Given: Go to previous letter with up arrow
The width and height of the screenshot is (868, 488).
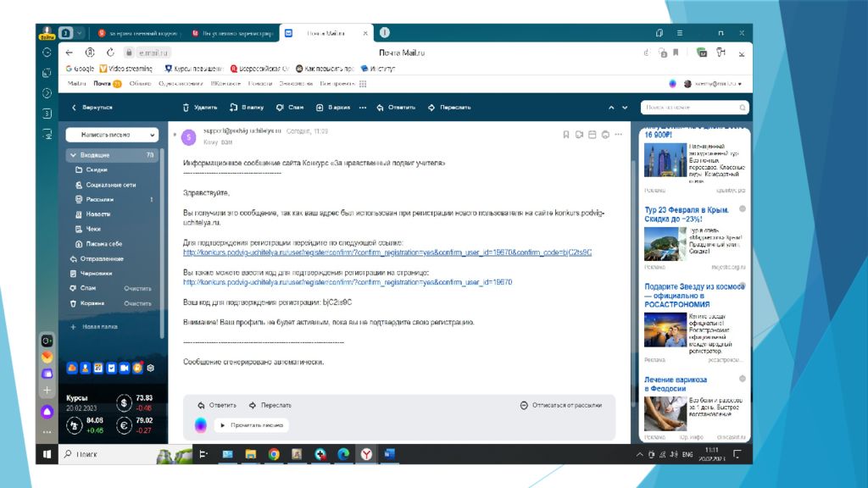Looking at the screenshot, I should pyautogui.click(x=611, y=108).
